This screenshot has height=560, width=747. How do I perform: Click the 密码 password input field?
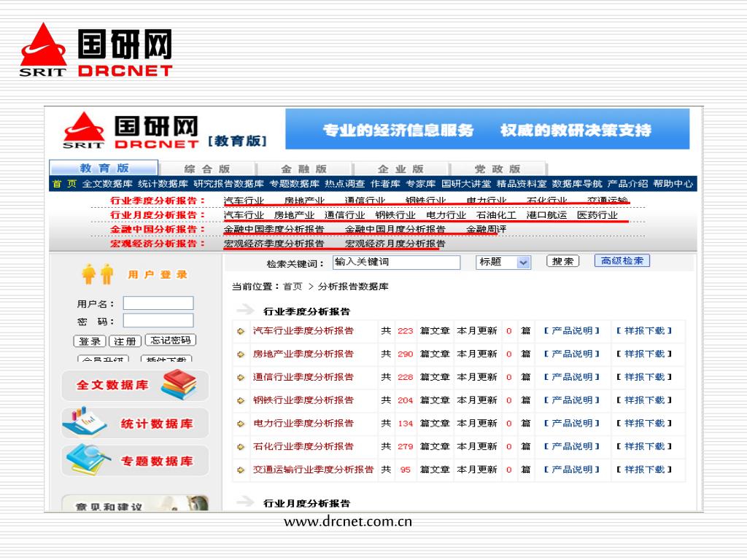pos(158,321)
